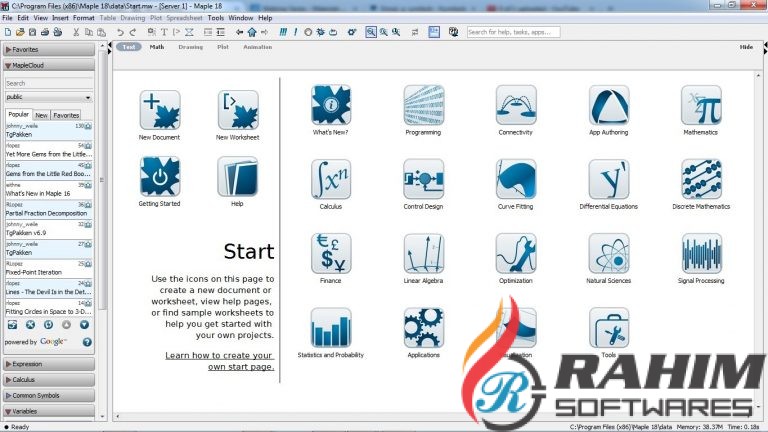
Task: Open the Connectivity icon
Action: [516, 105]
